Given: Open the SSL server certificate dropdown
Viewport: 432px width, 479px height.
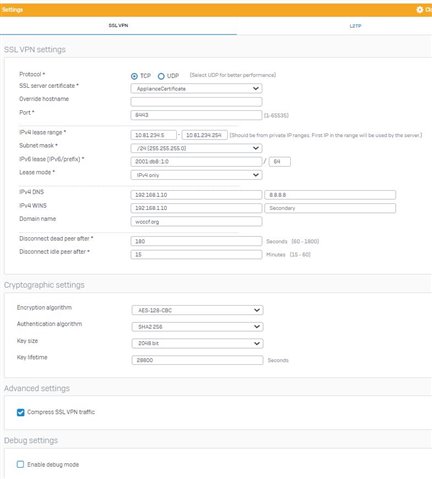Looking at the screenshot, I should pyautogui.click(x=196, y=89).
